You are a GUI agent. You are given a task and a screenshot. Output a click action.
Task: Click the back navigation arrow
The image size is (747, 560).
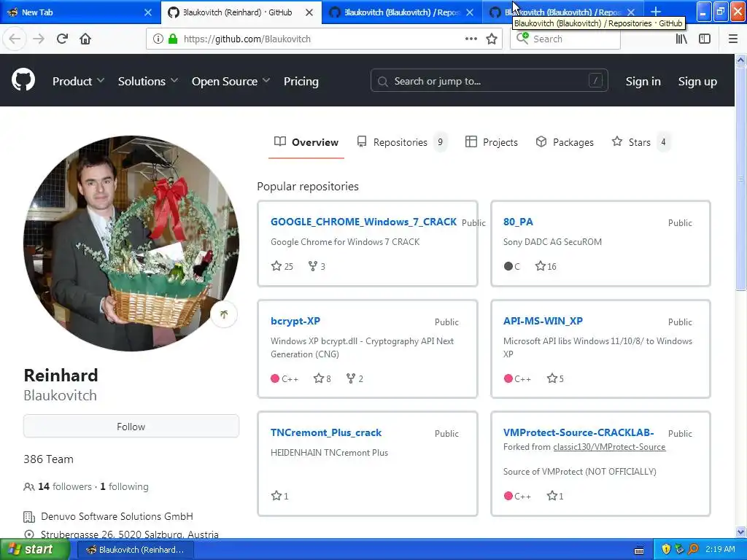[15, 39]
